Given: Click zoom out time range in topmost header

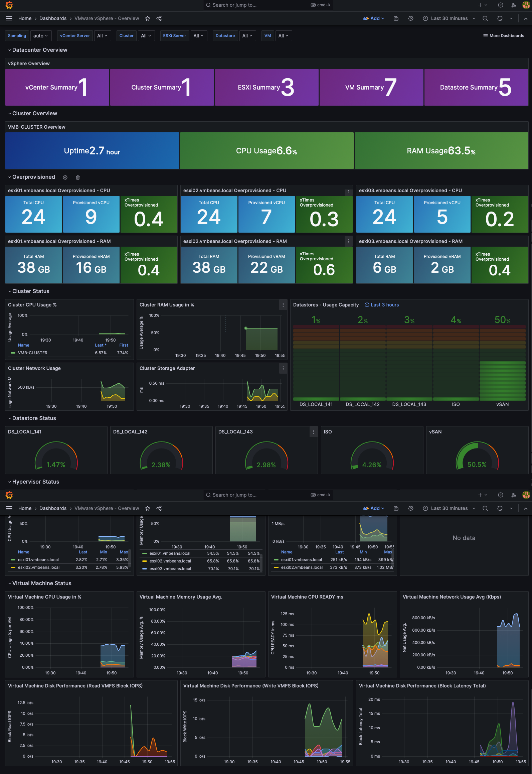Looking at the screenshot, I should (485, 18).
